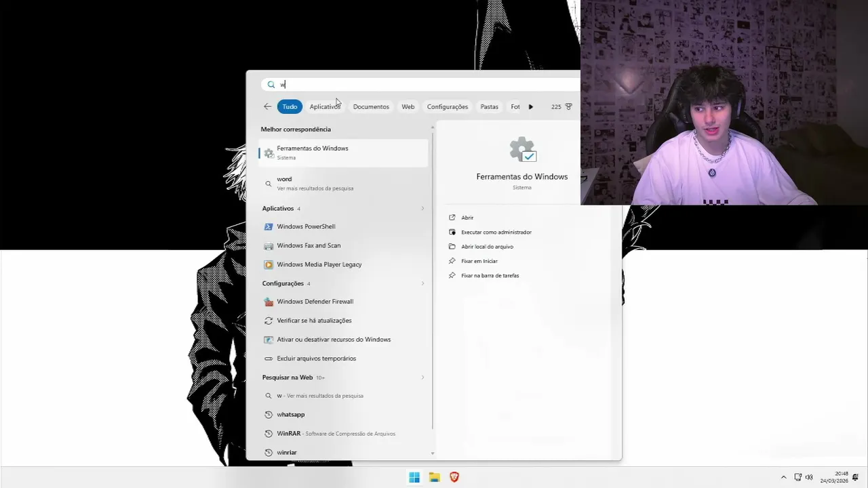Screen dimensions: 868x488
Task: Open the notifications bell in tray
Action: point(855,477)
